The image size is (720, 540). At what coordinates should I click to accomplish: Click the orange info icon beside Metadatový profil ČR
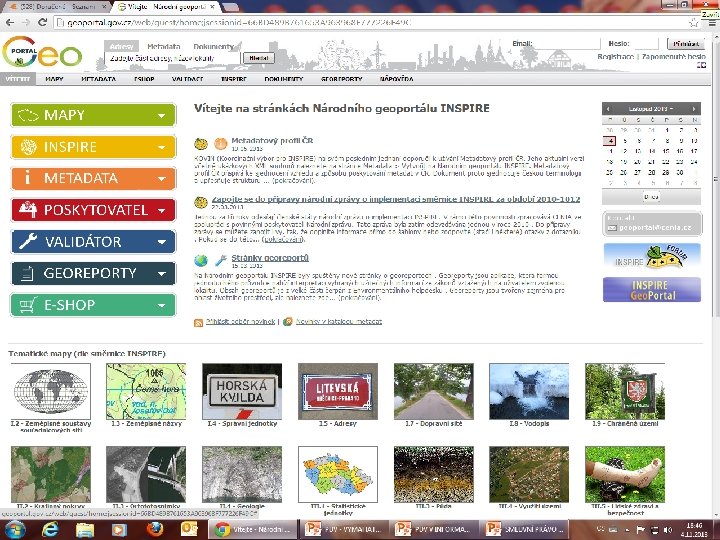coord(220,144)
